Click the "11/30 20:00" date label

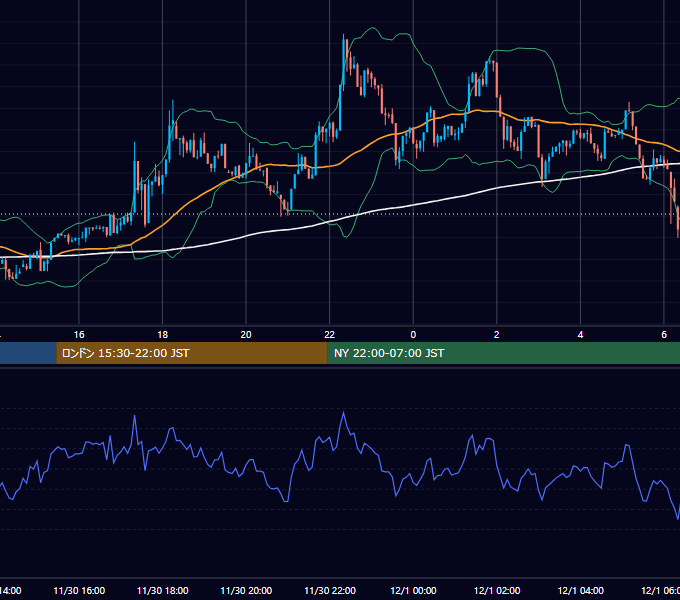click(246, 590)
